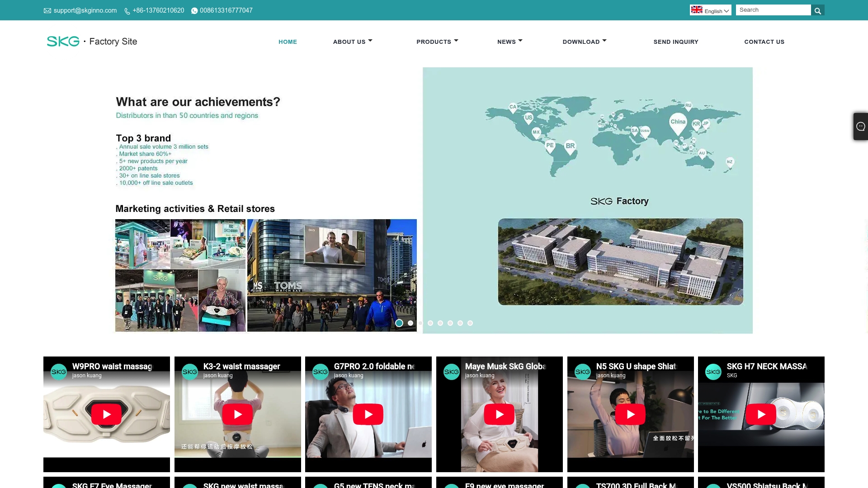This screenshot has height=488, width=868.
Task: Select the last carousel slide dot
Action: point(470,323)
